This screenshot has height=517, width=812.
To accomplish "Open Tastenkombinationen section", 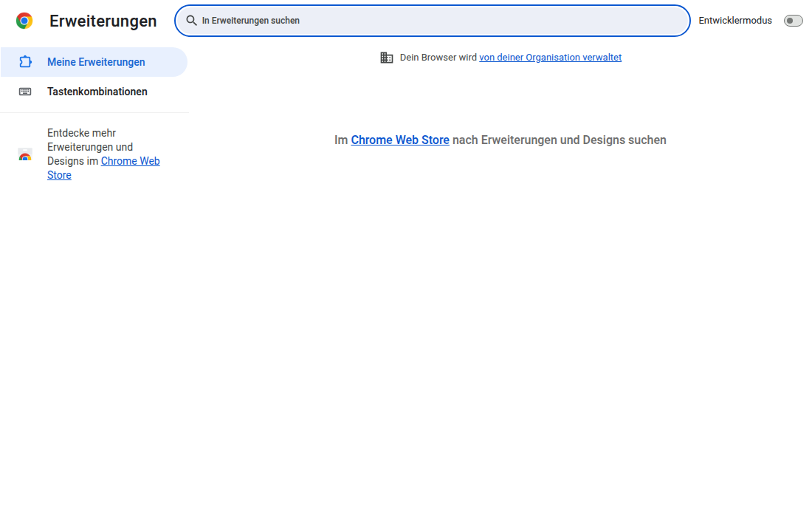I will (x=94, y=92).
